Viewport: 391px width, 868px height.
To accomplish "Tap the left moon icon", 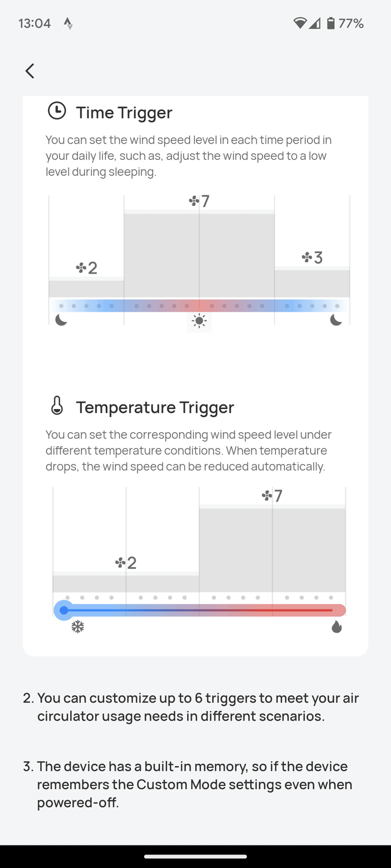I will pyautogui.click(x=61, y=319).
